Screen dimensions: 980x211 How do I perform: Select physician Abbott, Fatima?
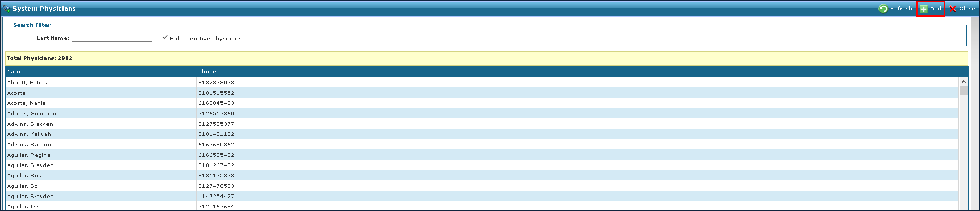point(28,83)
